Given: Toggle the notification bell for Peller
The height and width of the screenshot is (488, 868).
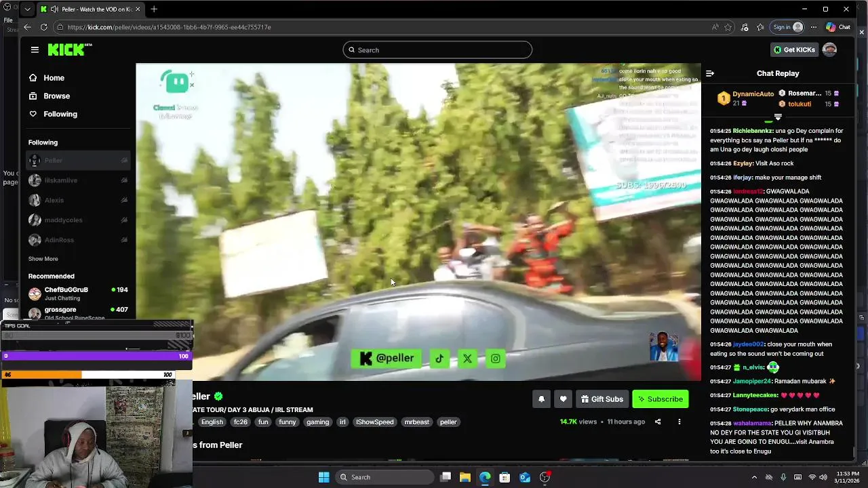Looking at the screenshot, I should (541, 399).
